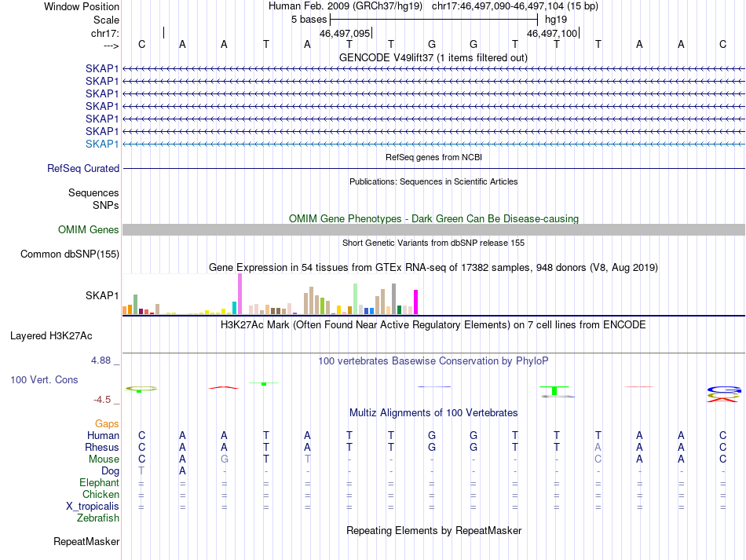Image resolution: width=746 pixels, height=560 pixels.
Task: Open the GTEx Gene Expression track title
Action: point(433,267)
